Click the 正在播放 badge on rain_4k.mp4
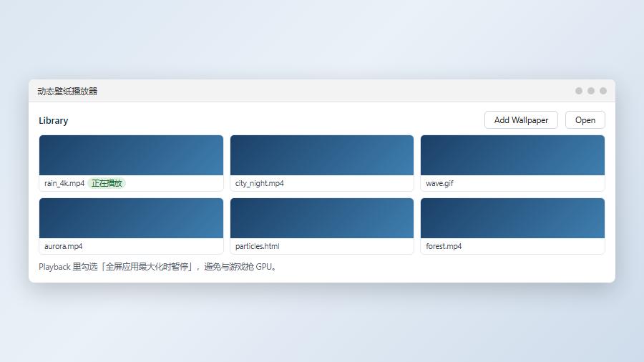Viewport: 644px width, 362px height. point(107,183)
